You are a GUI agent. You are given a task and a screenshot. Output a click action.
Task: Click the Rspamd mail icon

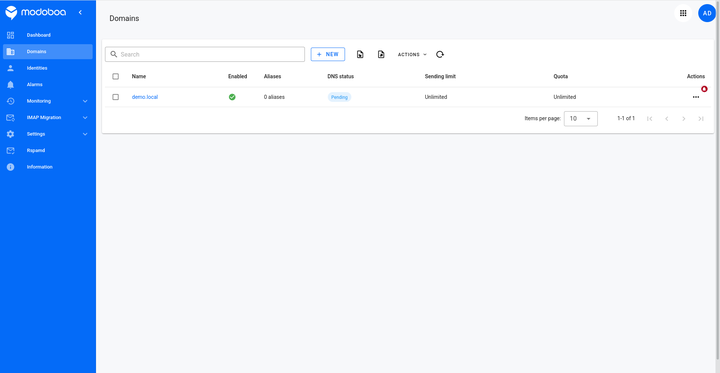(x=11, y=151)
